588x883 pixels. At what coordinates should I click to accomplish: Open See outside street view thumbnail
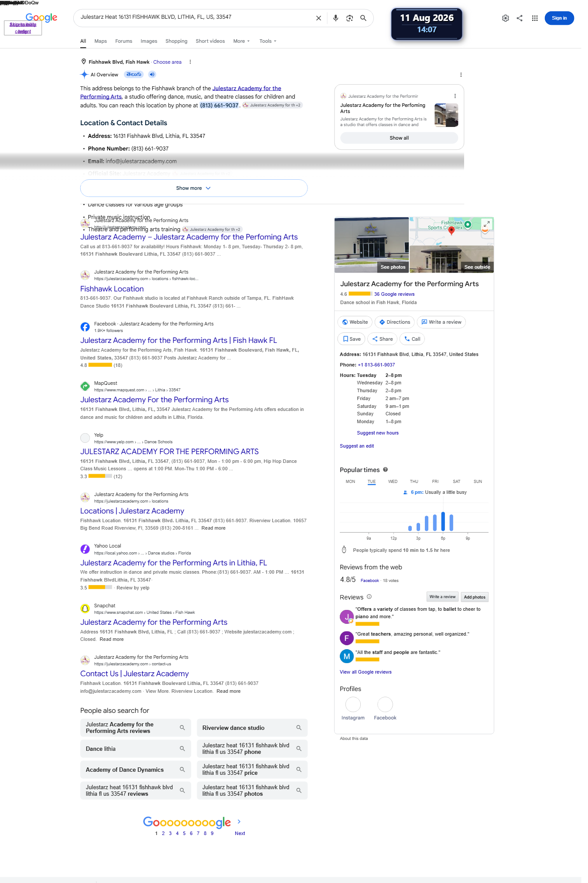pyautogui.click(x=452, y=259)
